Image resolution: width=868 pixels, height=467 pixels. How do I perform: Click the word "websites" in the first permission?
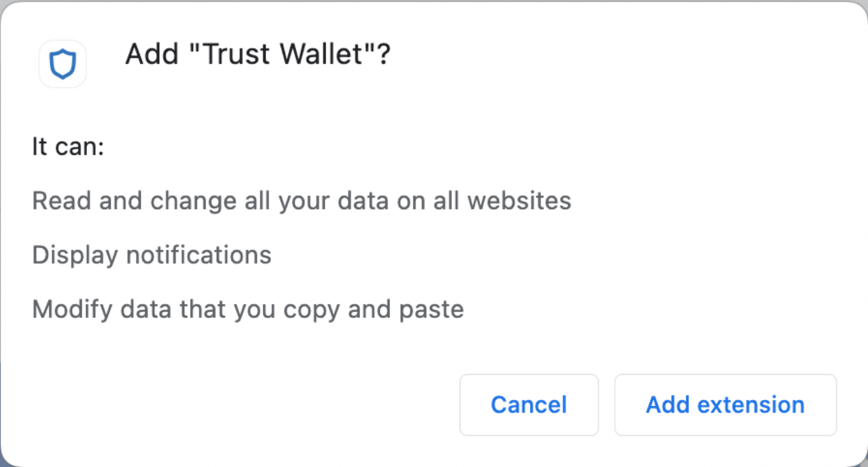519,201
